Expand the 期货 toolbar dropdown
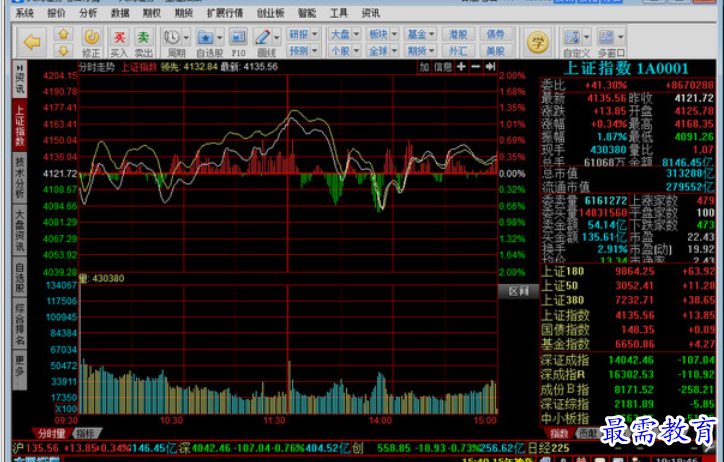 (x=432, y=50)
